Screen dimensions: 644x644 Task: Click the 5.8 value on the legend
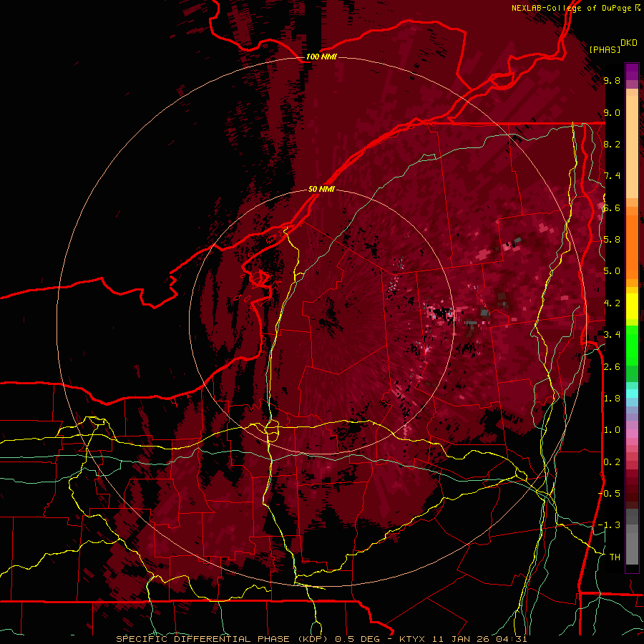(x=612, y=240)
